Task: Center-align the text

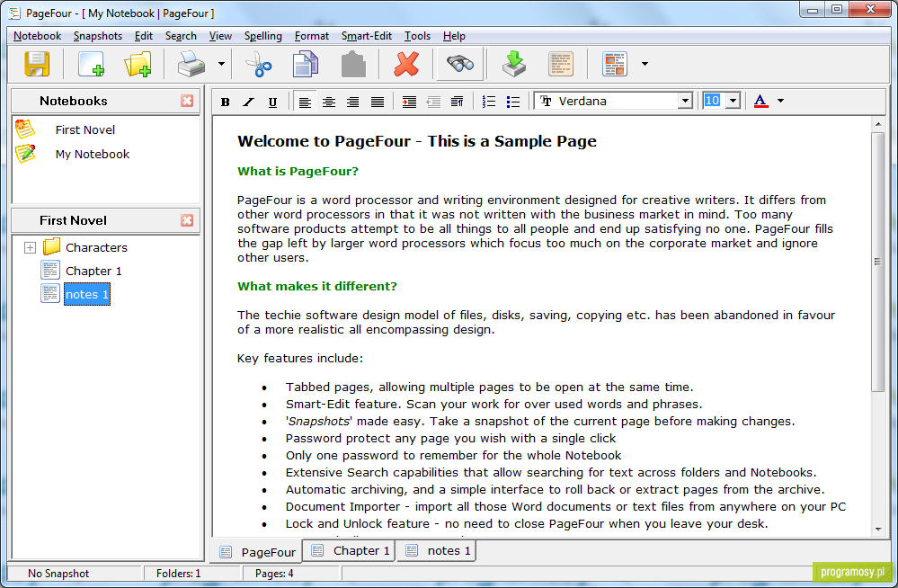Action: coord(329,102)
